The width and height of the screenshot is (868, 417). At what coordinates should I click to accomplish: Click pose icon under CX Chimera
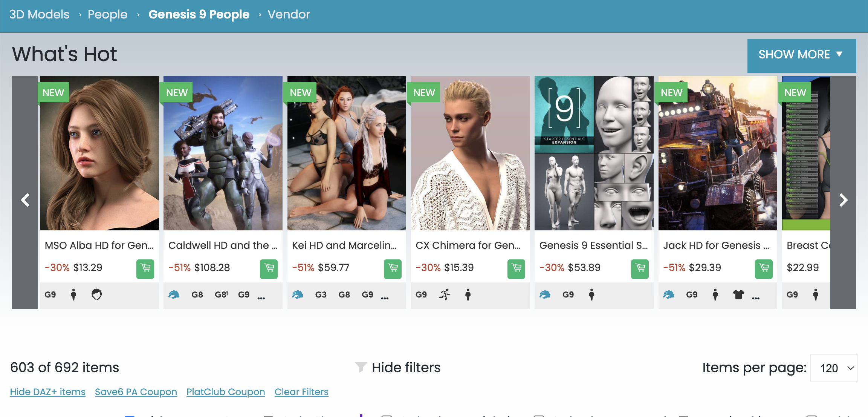click(x=445, y=294)
